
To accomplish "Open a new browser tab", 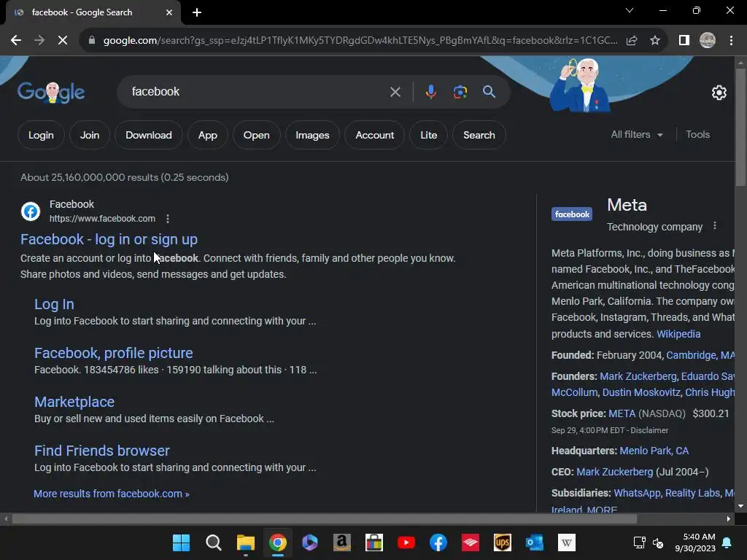I will pos(197,12).
